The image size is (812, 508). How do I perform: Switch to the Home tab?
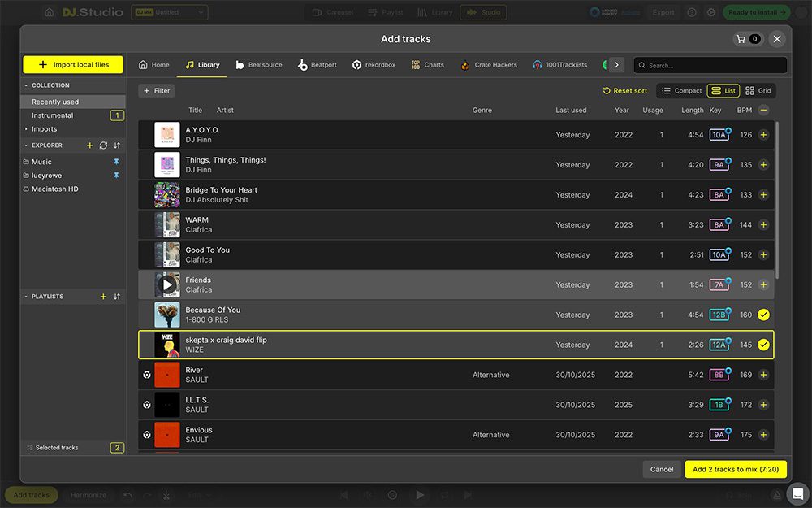[153, 63]
